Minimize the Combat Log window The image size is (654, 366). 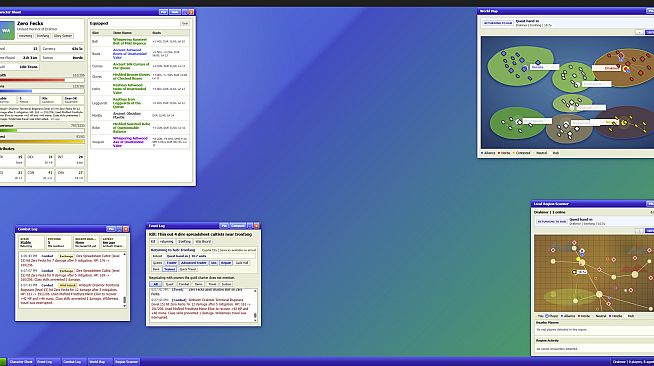pos(119,229)
